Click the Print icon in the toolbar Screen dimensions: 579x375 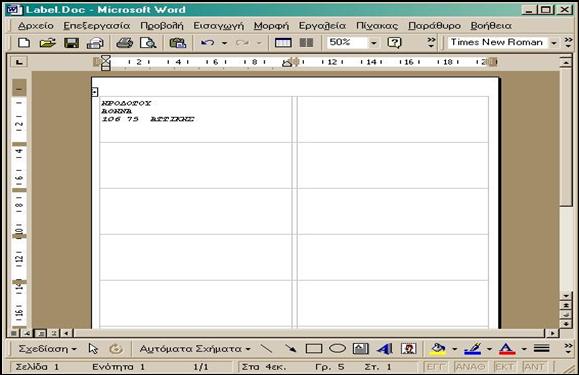[125, 43]
